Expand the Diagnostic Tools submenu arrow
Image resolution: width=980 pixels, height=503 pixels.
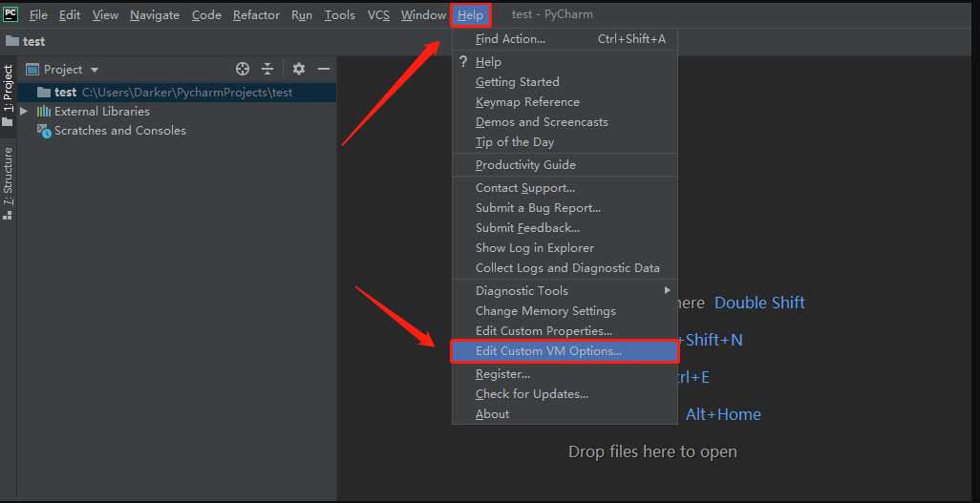(x=668, y=290)
